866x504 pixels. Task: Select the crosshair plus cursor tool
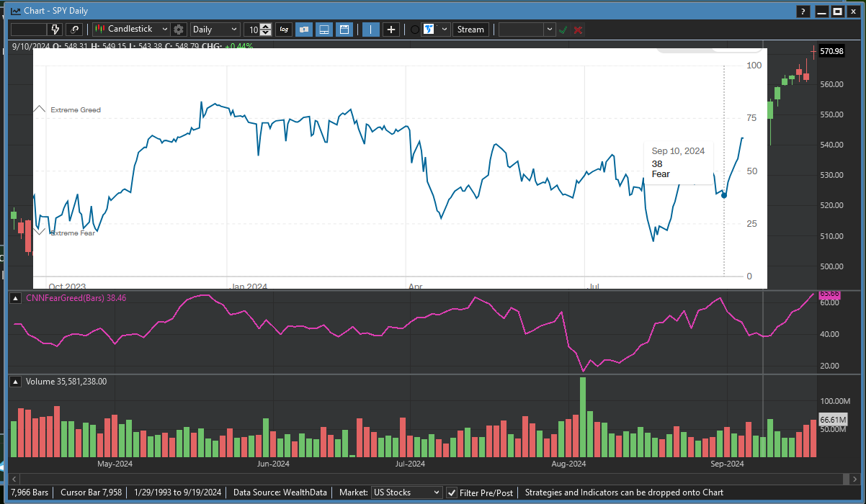[391, 30]
